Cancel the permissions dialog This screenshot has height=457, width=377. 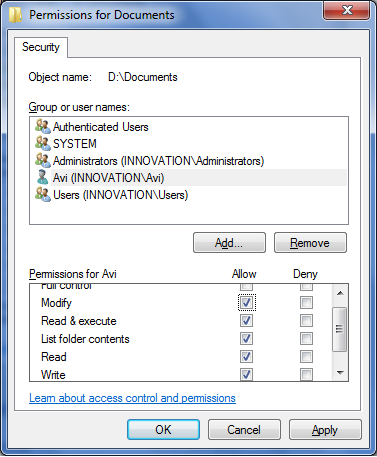click(244, 429)
